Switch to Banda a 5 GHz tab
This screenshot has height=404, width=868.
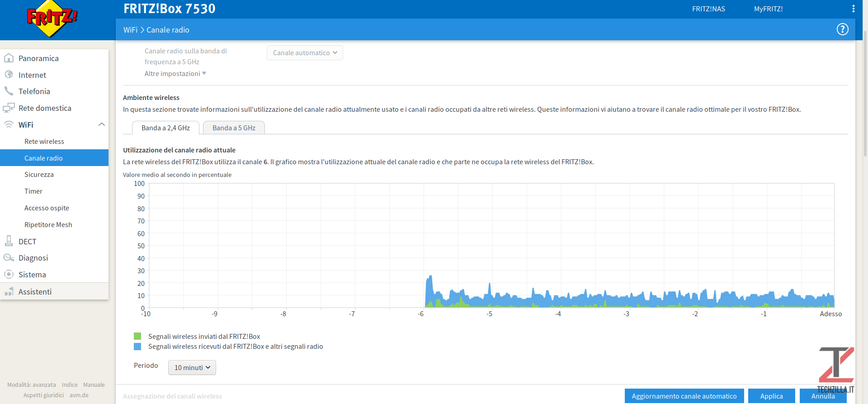234,128
